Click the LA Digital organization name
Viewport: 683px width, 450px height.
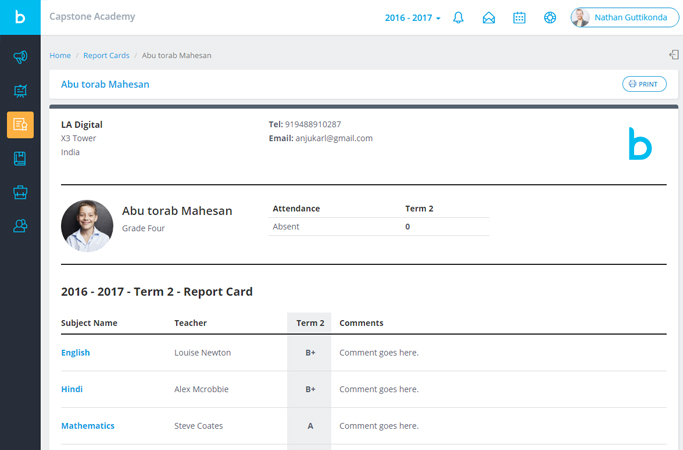tap(82, 125)
